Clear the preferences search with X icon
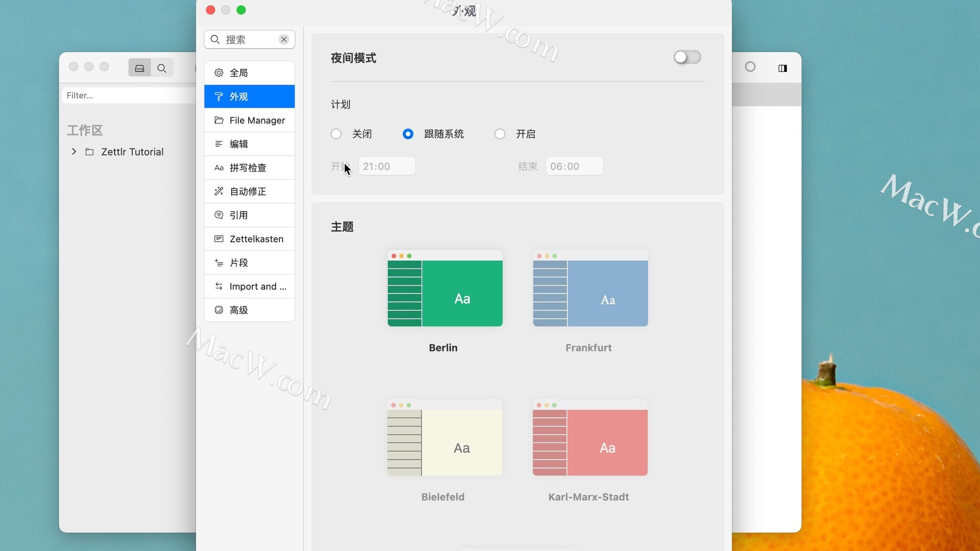Screen dimensions: 980x551 coord(284,40)
